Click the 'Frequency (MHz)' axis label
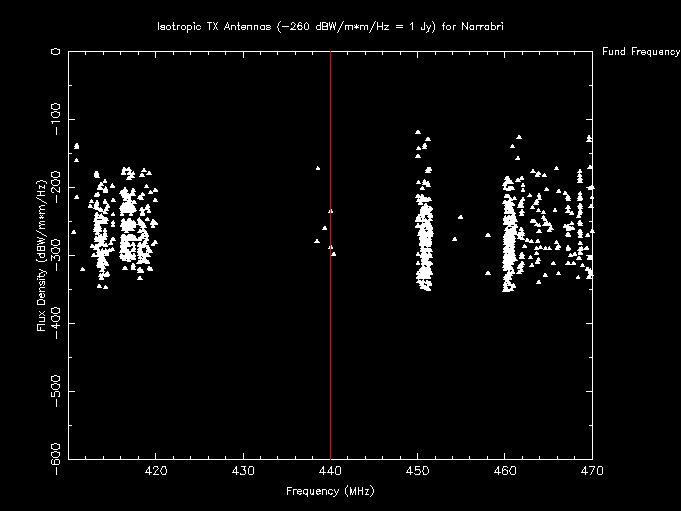Viewport: 681px width, 511px height. point(330,491)
